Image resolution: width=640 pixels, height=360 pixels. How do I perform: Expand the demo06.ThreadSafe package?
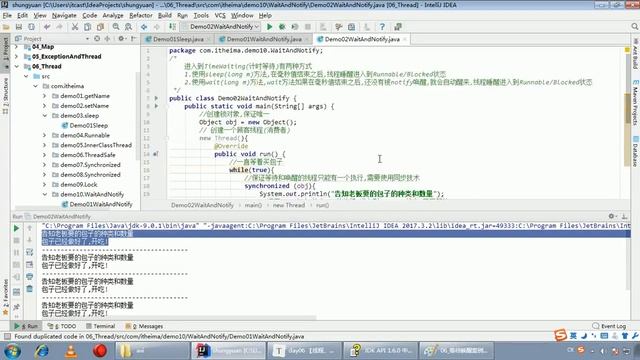[45, 155]
